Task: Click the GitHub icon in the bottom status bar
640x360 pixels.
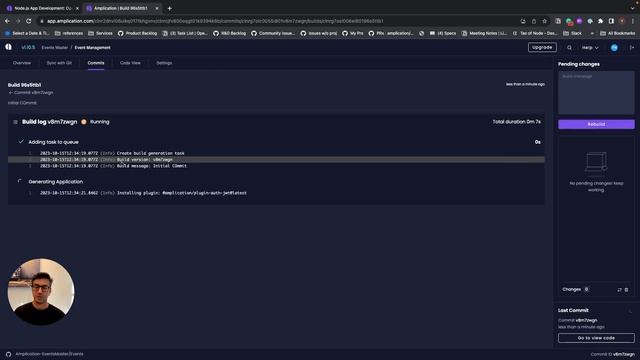Action: point(9,354)
